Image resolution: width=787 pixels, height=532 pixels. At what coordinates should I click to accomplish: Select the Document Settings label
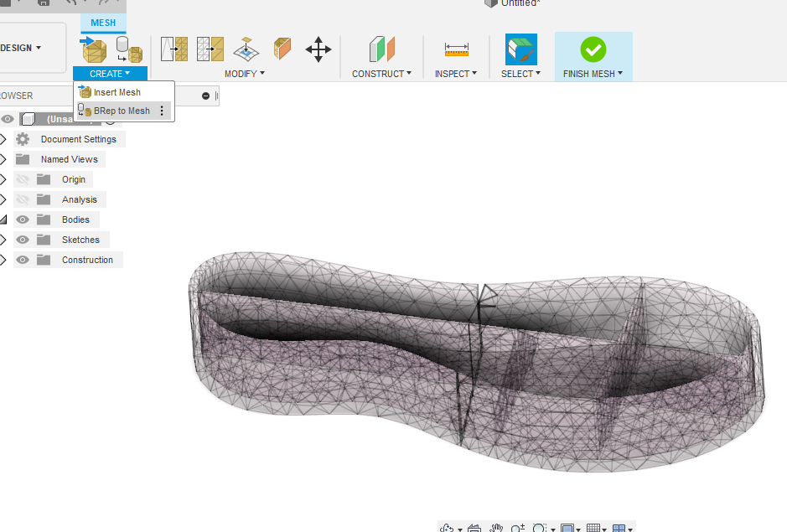(79, 139)
